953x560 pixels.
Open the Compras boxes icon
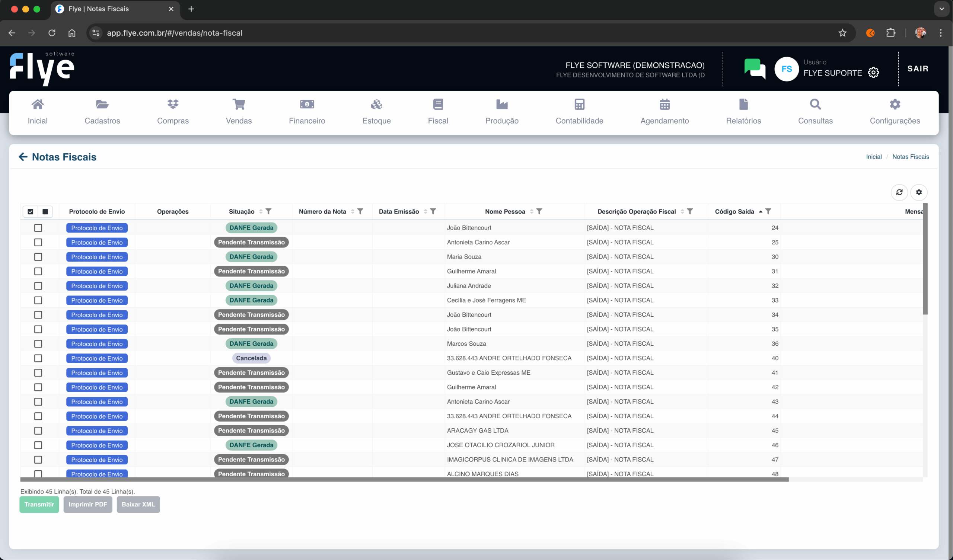[x=173, y=104]
